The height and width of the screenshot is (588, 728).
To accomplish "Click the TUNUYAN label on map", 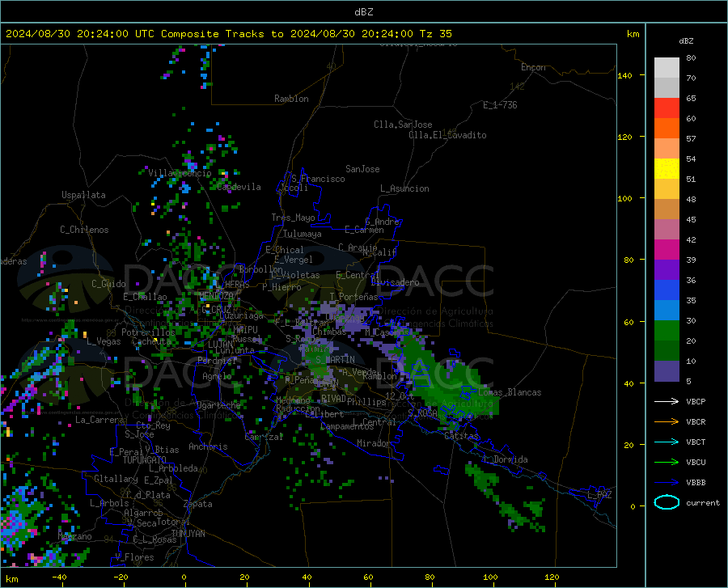I will [x=188, y=534].
